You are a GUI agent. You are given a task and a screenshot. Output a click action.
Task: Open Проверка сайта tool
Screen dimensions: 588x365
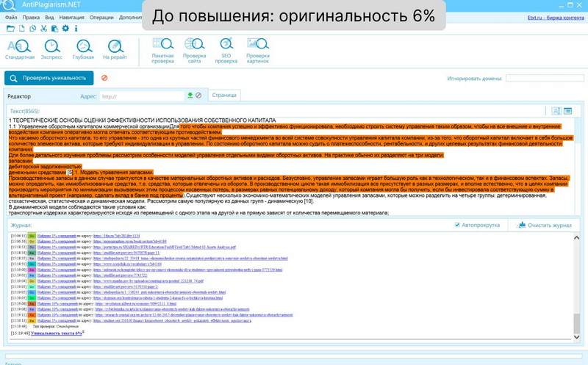pyautogui.click(x=194, y=50)
